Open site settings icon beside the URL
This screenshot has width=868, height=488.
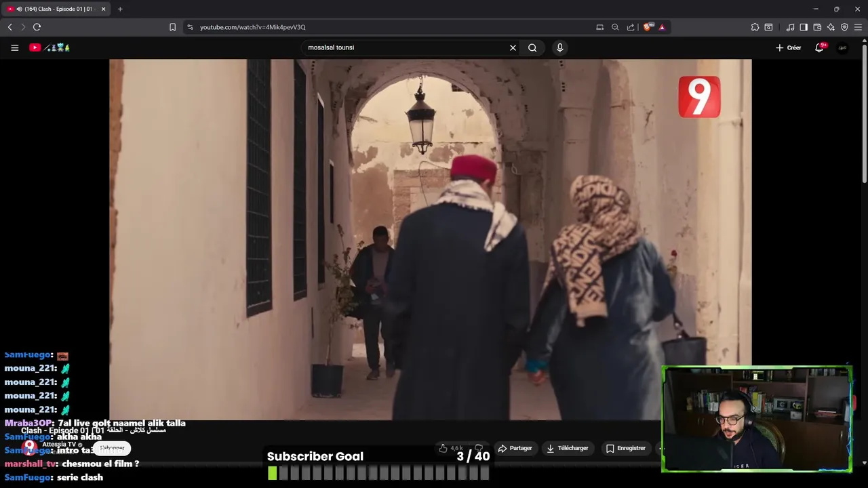[190, 27]
